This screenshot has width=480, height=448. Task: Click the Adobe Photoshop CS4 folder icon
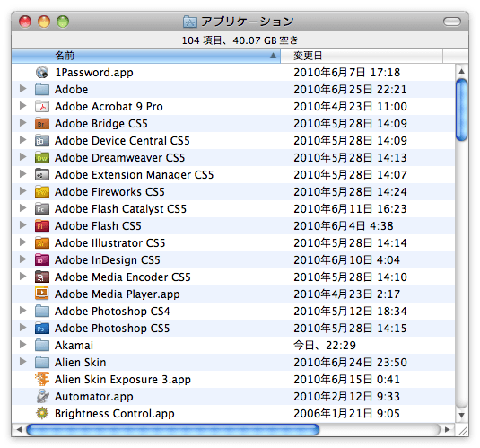[42, 311]
